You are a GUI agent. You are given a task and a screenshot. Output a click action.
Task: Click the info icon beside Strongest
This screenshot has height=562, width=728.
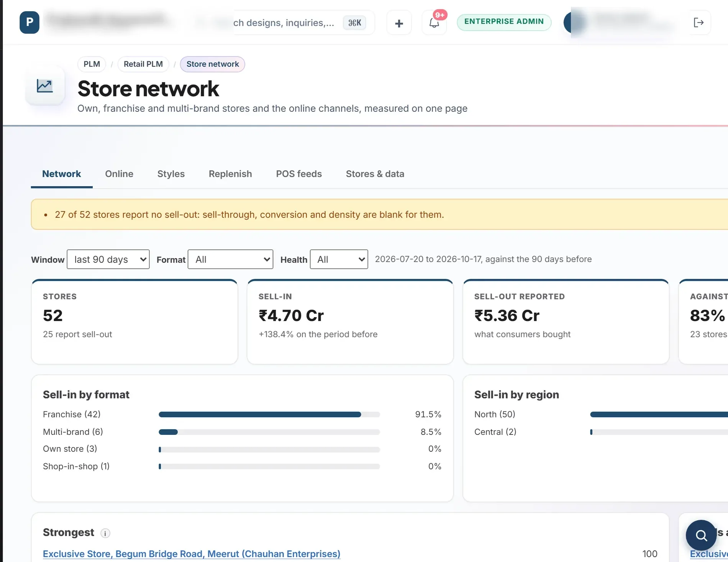[x=105, y=533]
